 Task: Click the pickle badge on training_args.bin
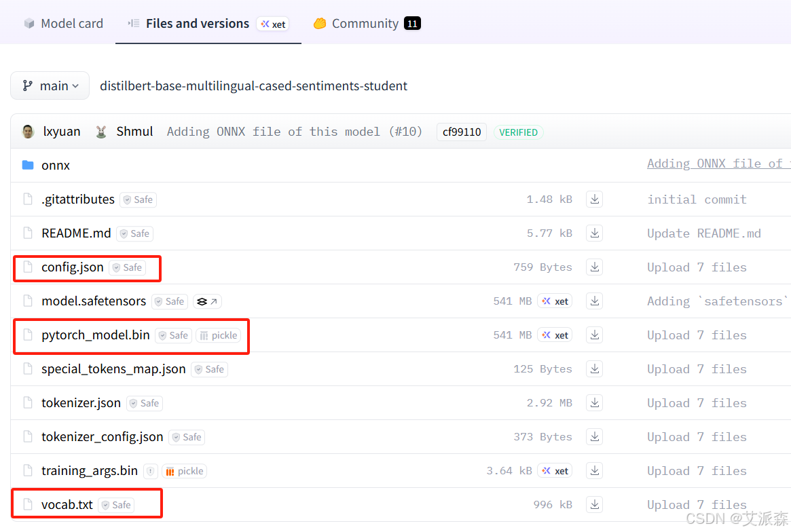(x=184, y=470)
